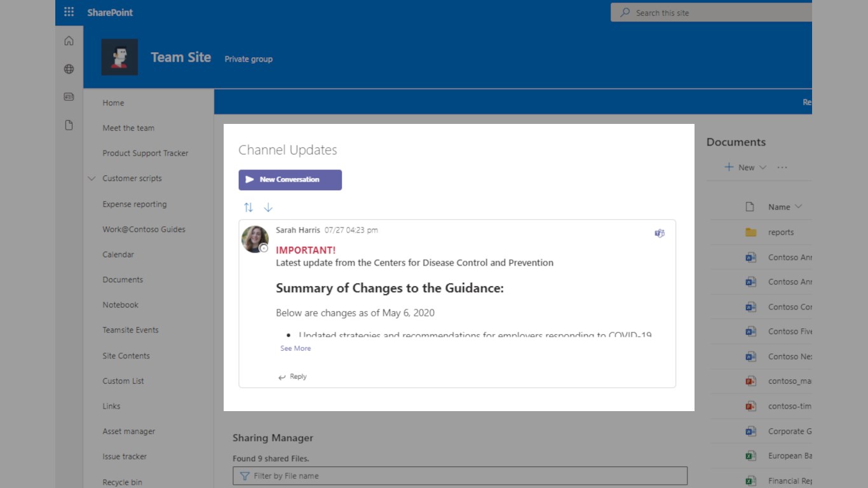
Task: Click the Home icon in left rail
Action: (x=69, y=41)
